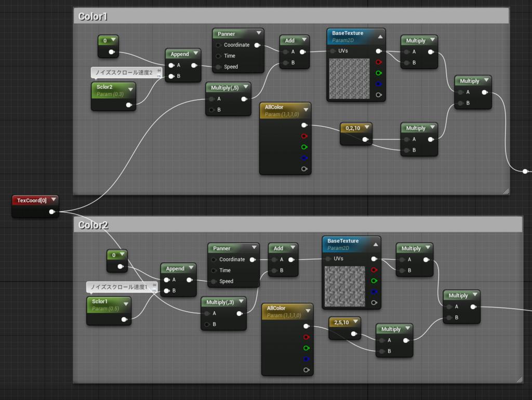This screenshot has height=400, width=532.
Task: Toggle comment visibility icon on ノイズスクロール速度2 bubble
Action: [159, 76]
